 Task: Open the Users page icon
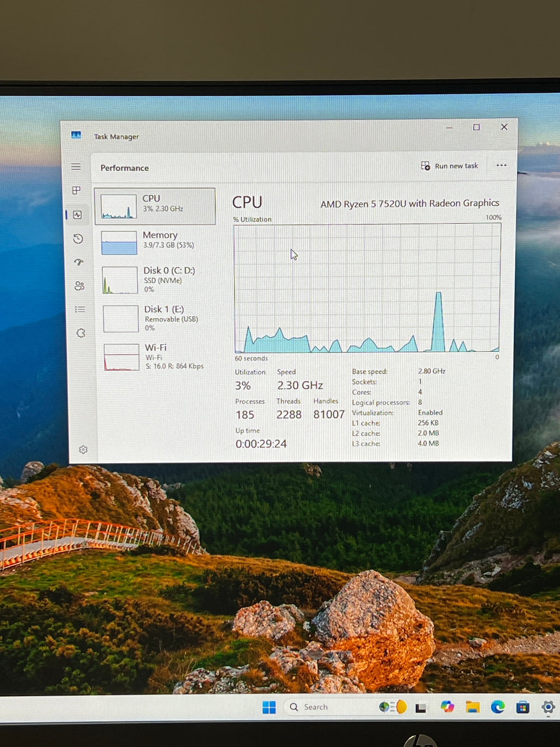(79, 286)
